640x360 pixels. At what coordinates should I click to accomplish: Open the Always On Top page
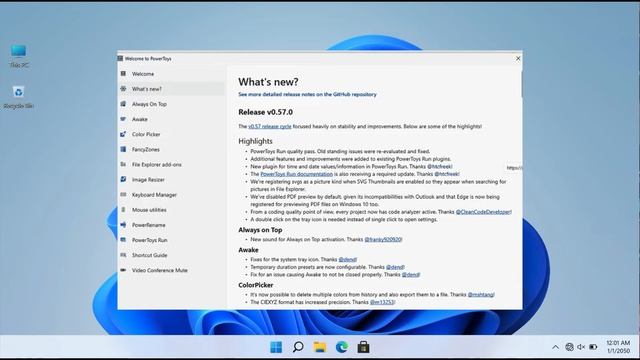click(171, 104)
